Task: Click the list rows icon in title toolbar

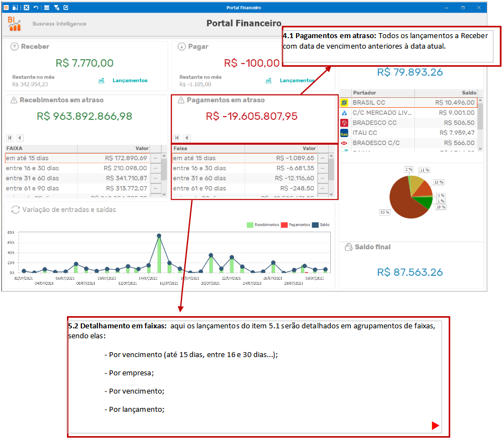Action: (x=46, y=7)
